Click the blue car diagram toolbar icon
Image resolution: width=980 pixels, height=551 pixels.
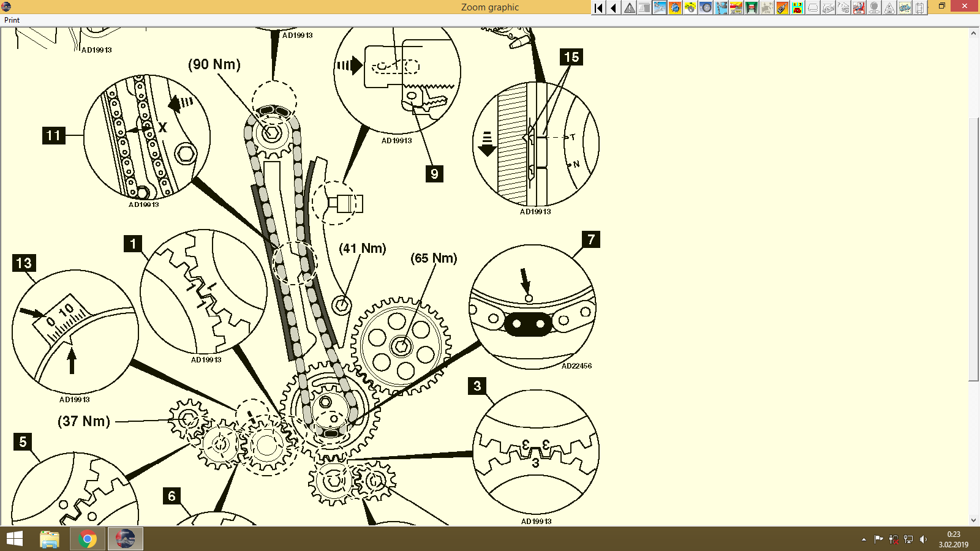(903, 8)
